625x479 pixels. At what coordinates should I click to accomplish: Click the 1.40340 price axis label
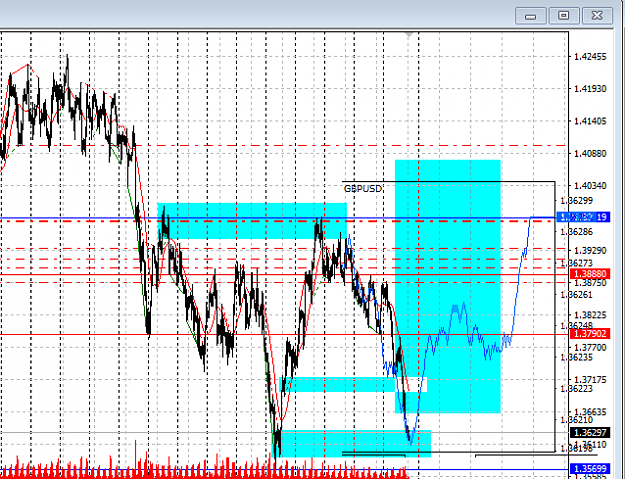[590, 186]
